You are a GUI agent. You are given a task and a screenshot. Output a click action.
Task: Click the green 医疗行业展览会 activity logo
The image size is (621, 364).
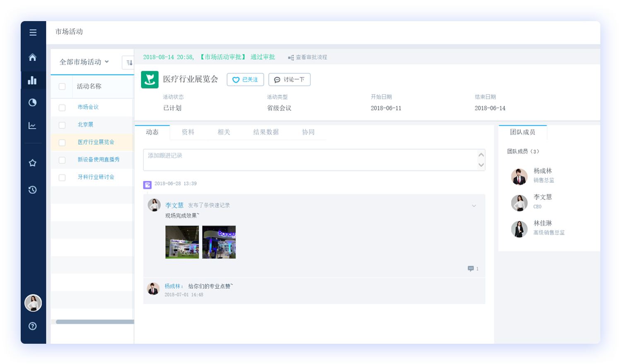149,79
